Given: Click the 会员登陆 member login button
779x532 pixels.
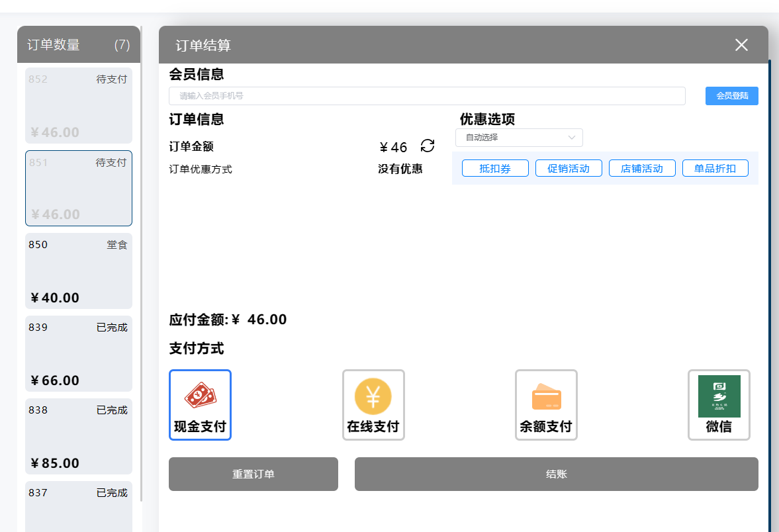Looking at the screenshot, I should pyautogui.click(x=731, y=96).
